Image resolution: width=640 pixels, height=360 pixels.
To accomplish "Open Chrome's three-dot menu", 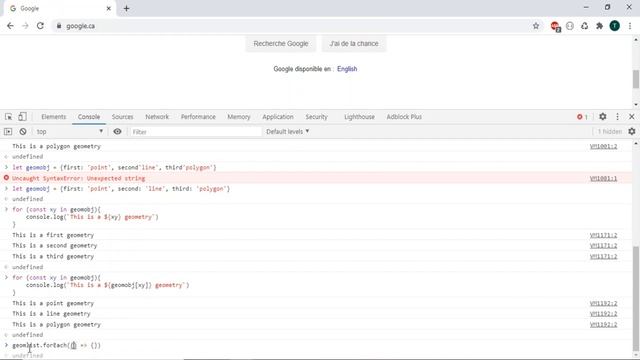I will [630, 26].
